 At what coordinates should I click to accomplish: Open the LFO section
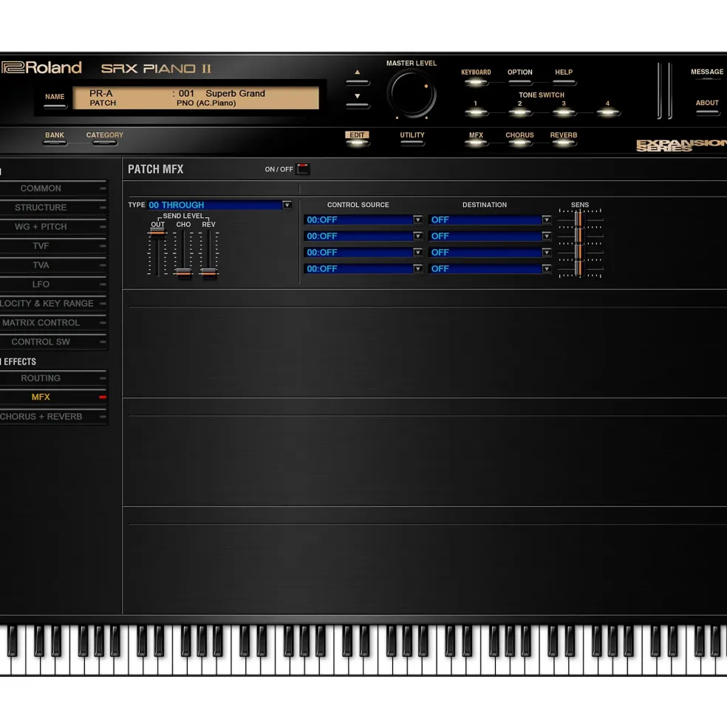pos(53,284)
